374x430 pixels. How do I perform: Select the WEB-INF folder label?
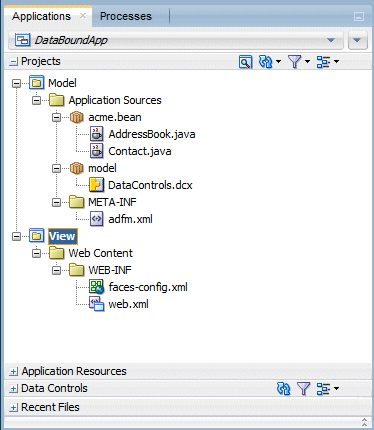point(110,270)
